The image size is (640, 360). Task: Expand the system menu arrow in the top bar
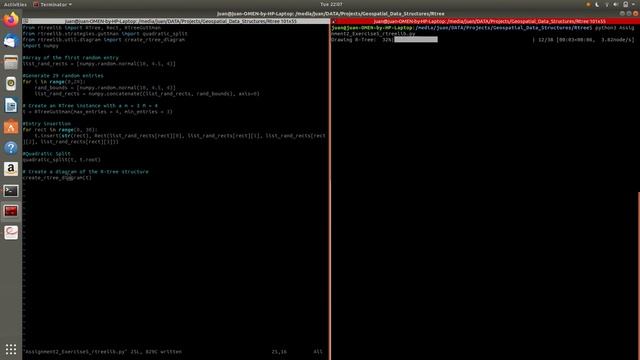pyautogui.click(x=633, y=4)
